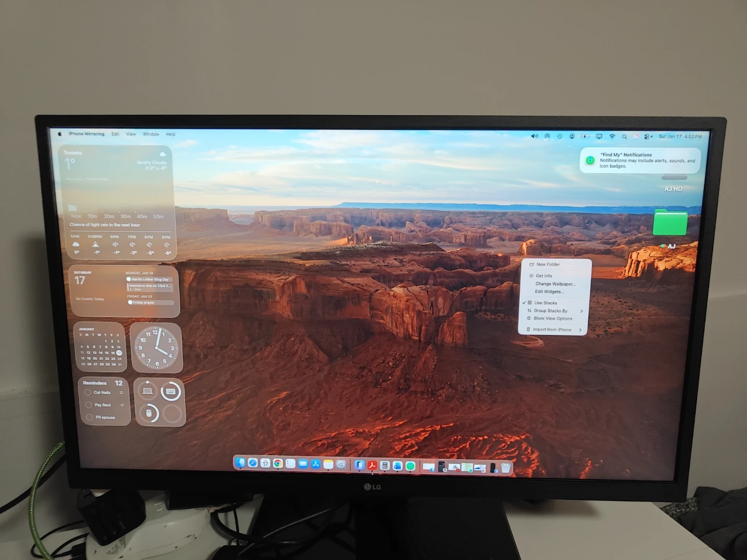
Task: Open the green AJ folder on desktop
Action: point(670,223)
